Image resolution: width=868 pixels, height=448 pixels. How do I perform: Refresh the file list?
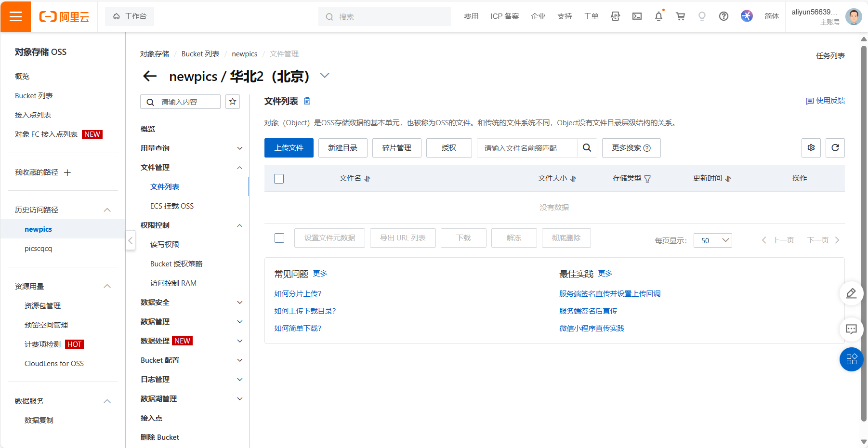[x=835, y=148]
